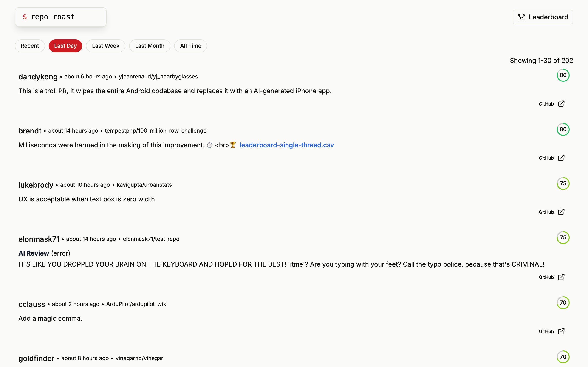Click the trophy icon beside Leaderboard

click(x=521, y=17)
